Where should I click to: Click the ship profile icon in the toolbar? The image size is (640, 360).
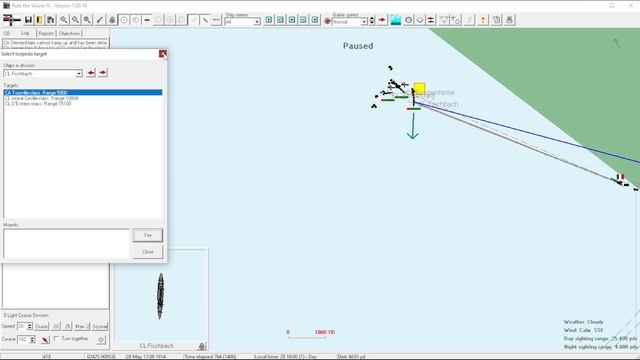pyautogui.click(x=11, y=19)
